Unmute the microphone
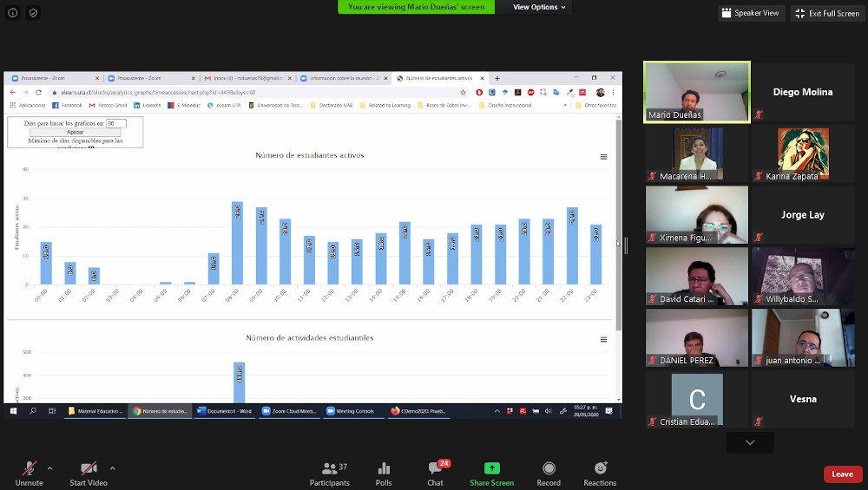868x490 pixels. coord(29,474)
